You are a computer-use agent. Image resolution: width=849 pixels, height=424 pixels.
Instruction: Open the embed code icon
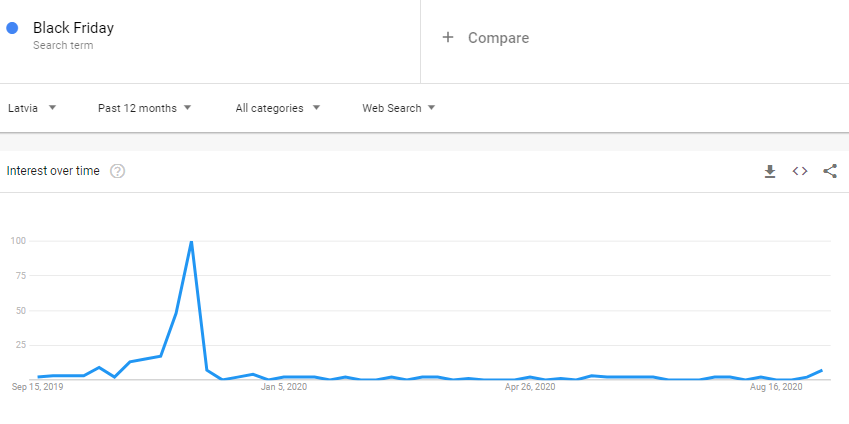click(x=800, y=171)
